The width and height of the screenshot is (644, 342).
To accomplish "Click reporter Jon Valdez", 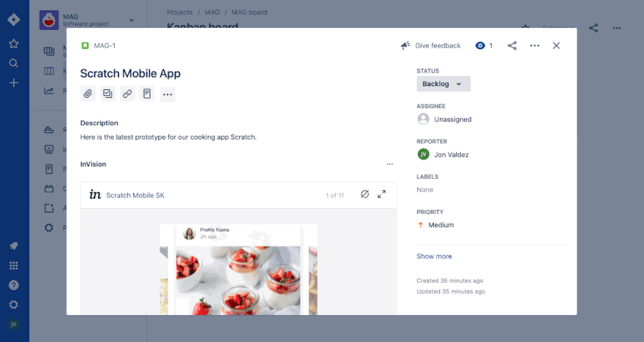I will [443, 155].
